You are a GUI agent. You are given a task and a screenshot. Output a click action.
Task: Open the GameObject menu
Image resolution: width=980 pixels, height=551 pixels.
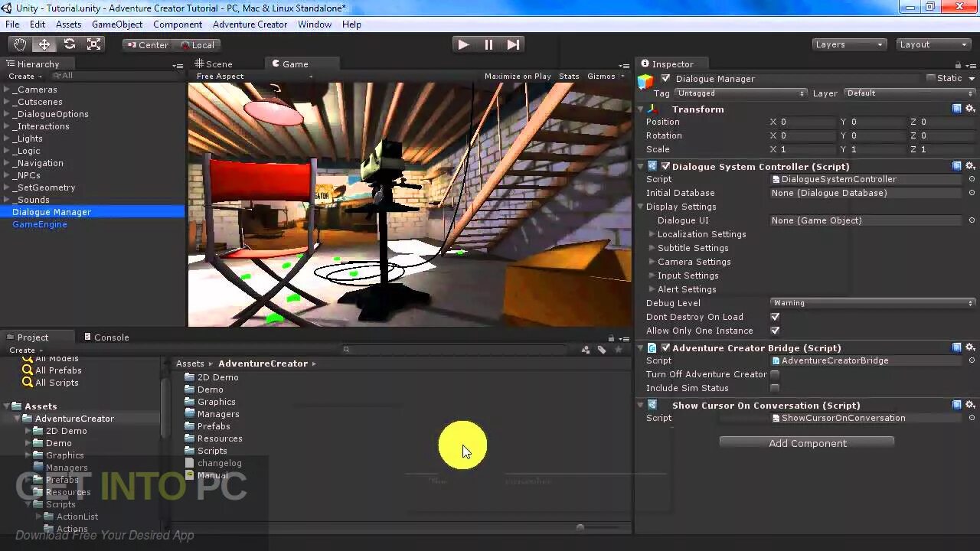pyautogui.click(x=117, y=24)
